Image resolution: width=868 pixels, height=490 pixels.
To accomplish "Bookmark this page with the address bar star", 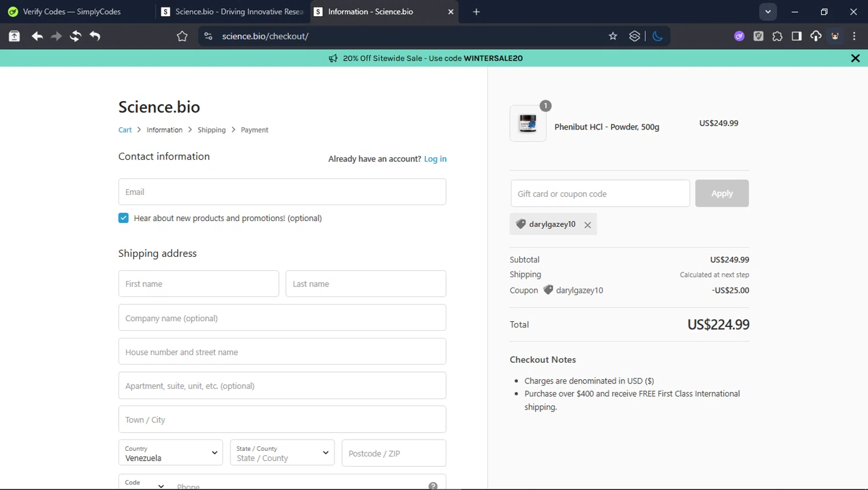I will [x=613, y=36].
